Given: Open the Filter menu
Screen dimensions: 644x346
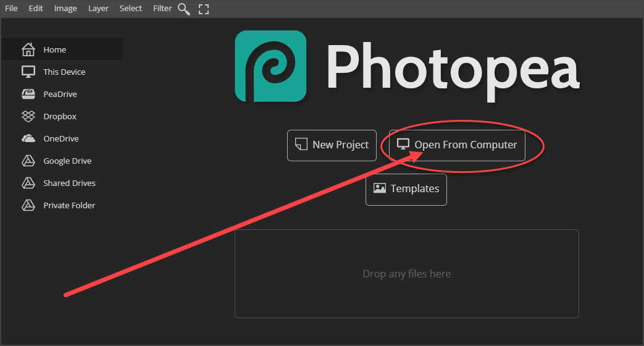Looking at the screenshot, I should coord(162,8).
